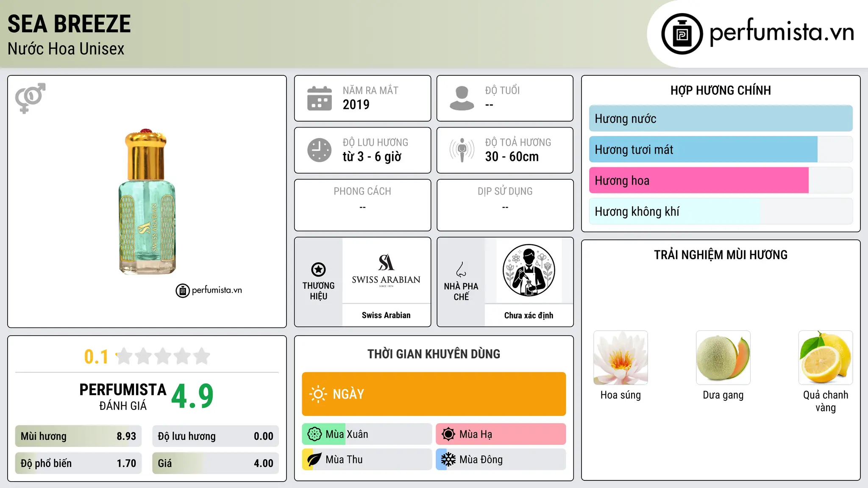
Task: Click the 0.1 user rating number
Action: (97, 357)
